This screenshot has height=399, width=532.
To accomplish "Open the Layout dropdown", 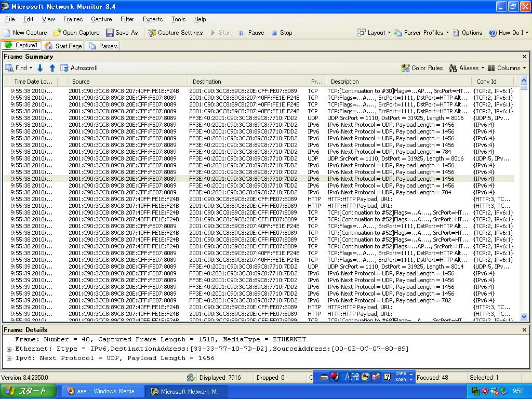I will (374, 33).
